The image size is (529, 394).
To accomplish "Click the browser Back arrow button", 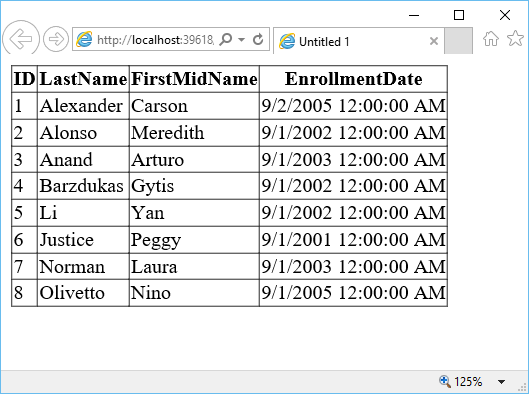I will pyautogui.click(x=21, y=39).
